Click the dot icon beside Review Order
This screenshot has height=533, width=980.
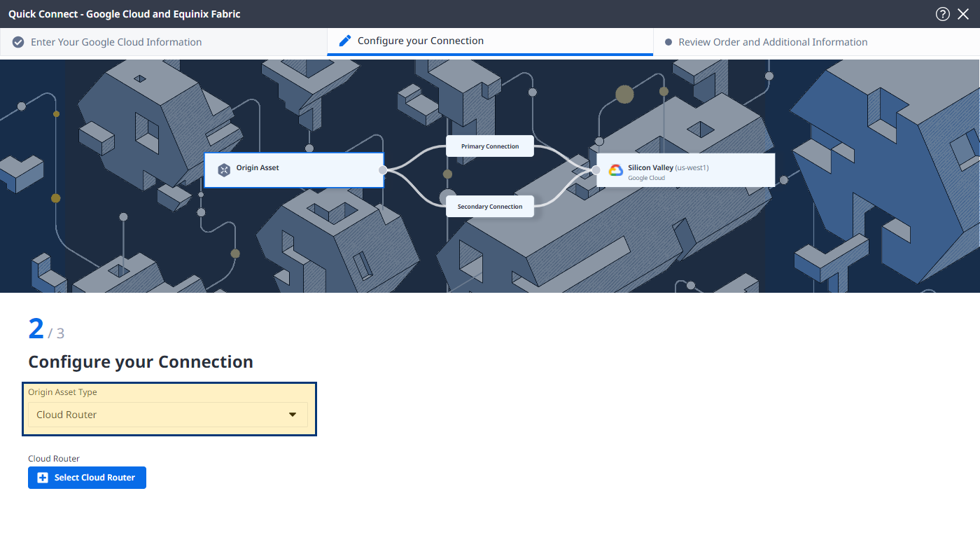pyautogui.click(x=668, y=42)
